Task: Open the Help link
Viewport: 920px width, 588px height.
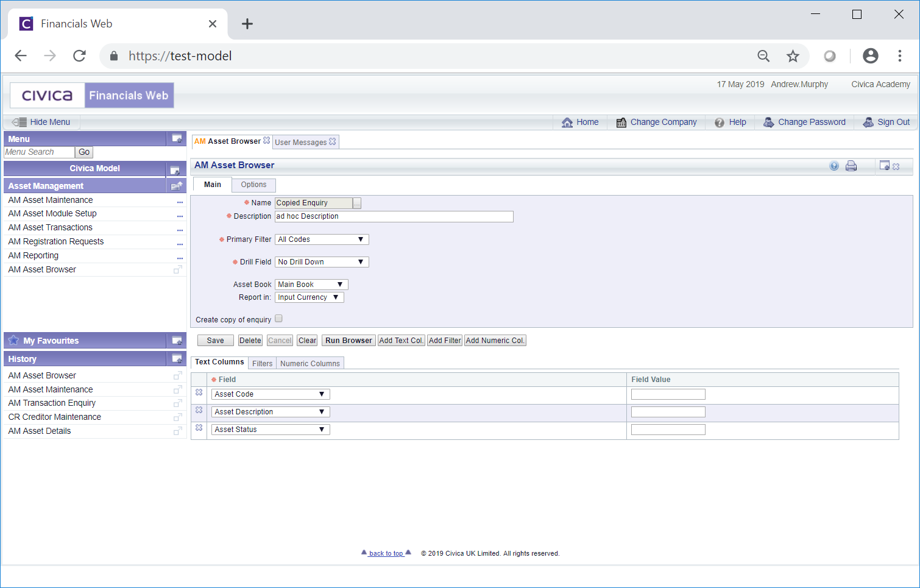Action: (730, 122)
